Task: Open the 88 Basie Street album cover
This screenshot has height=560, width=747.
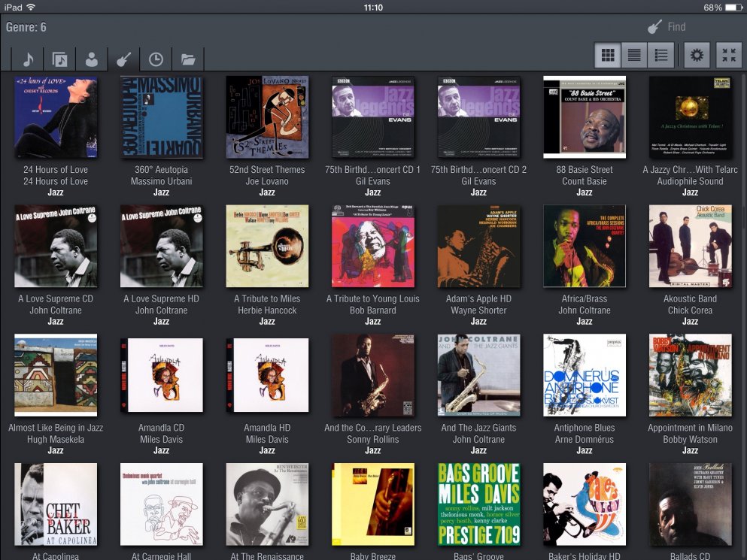Action: click(585, 117)
